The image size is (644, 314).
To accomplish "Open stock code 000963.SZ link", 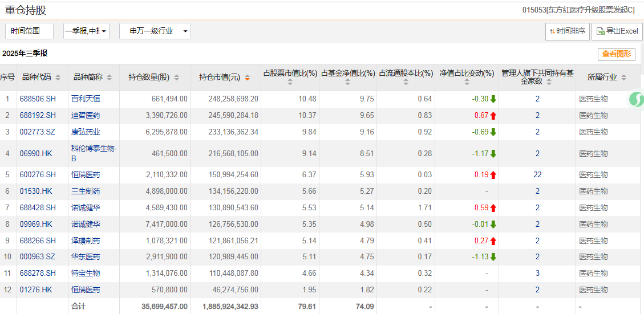I will (x=38, y=257).
